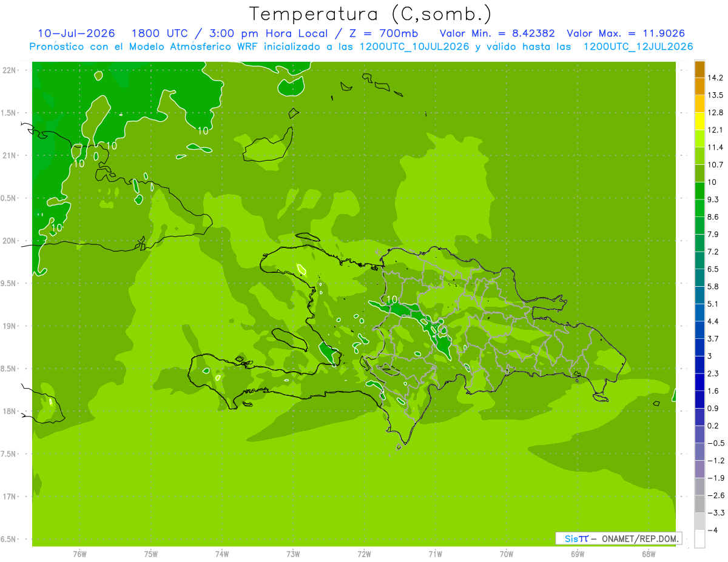Pick the gray swatch between -2.6 and -3.3
This screenshot has height=562, width=728.
pos(699,504)
